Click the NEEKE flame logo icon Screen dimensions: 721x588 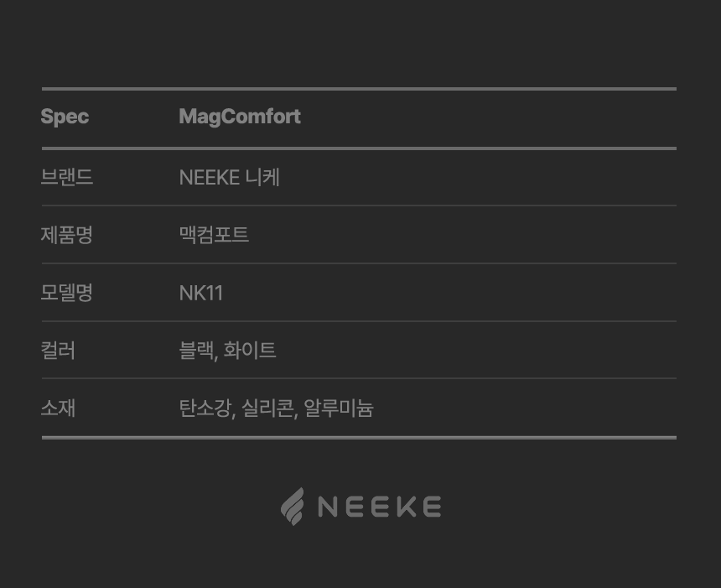click(292, 507)
